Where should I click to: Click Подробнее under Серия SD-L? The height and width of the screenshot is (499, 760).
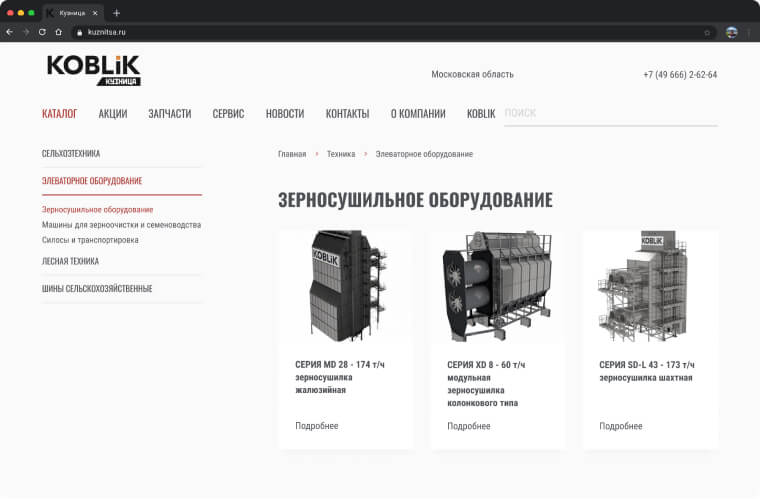click(621, 426)
